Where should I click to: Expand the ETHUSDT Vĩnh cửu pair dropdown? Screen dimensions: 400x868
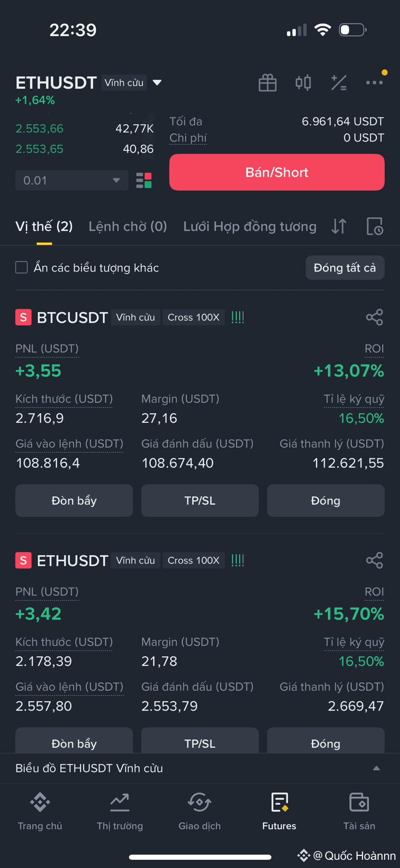click(157, 83)
